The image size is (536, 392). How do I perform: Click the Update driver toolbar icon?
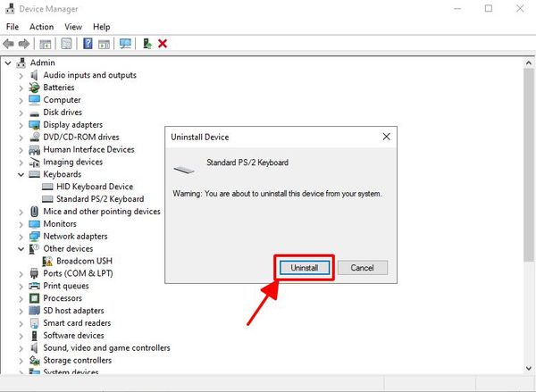147,43
